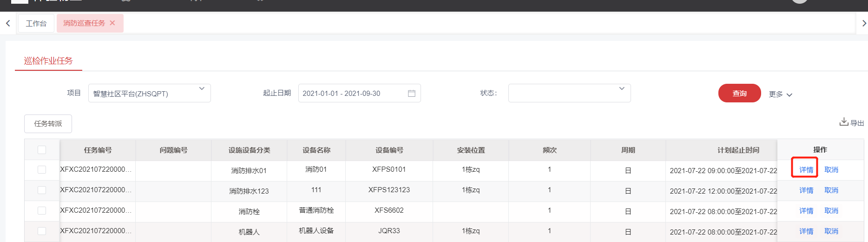Image resolution: width=868 pixels, height=242 pixels.
Task: Open the 巡检作业任务 tab
Action: coord(48,61)
